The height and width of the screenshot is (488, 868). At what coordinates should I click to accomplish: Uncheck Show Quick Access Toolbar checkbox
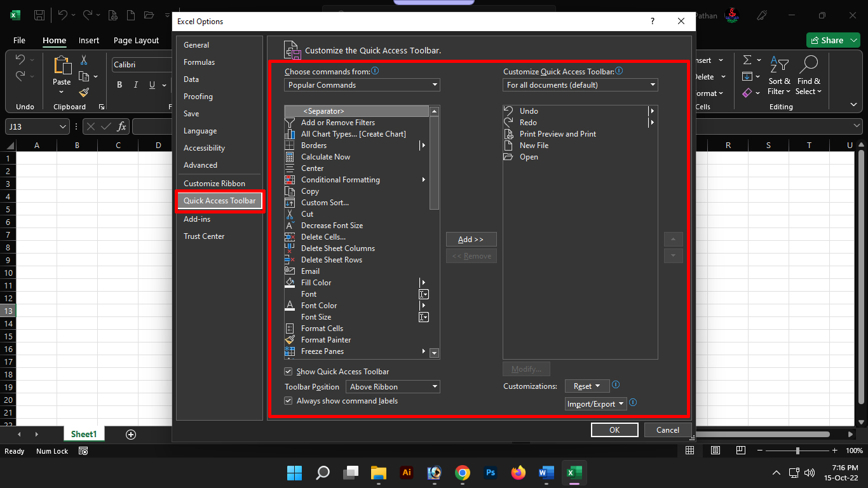click(288, 372)
